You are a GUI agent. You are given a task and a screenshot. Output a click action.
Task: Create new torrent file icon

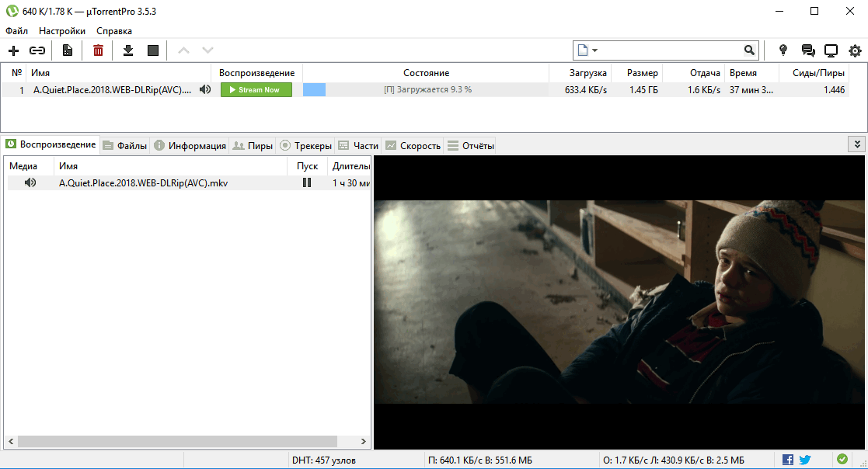coord(68,50)
